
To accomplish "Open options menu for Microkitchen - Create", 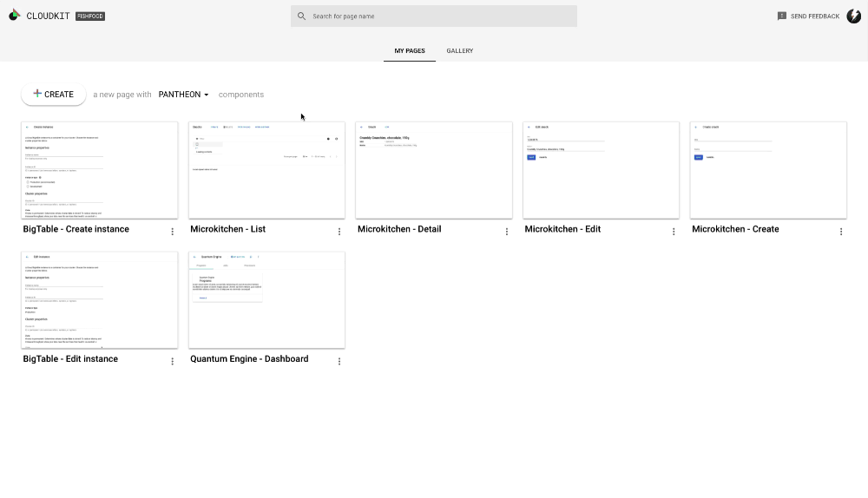I will pos(841,232).
